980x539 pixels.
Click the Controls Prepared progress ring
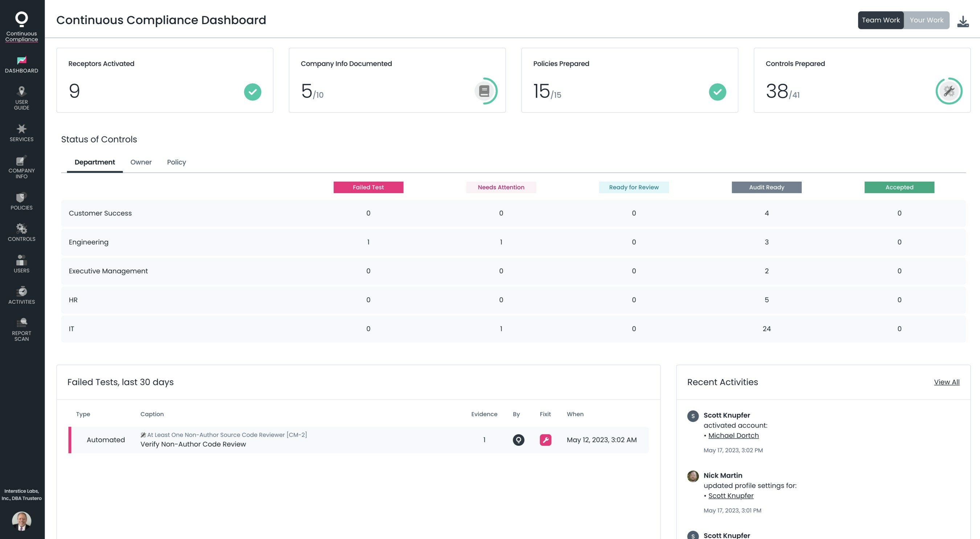point(949,91)
